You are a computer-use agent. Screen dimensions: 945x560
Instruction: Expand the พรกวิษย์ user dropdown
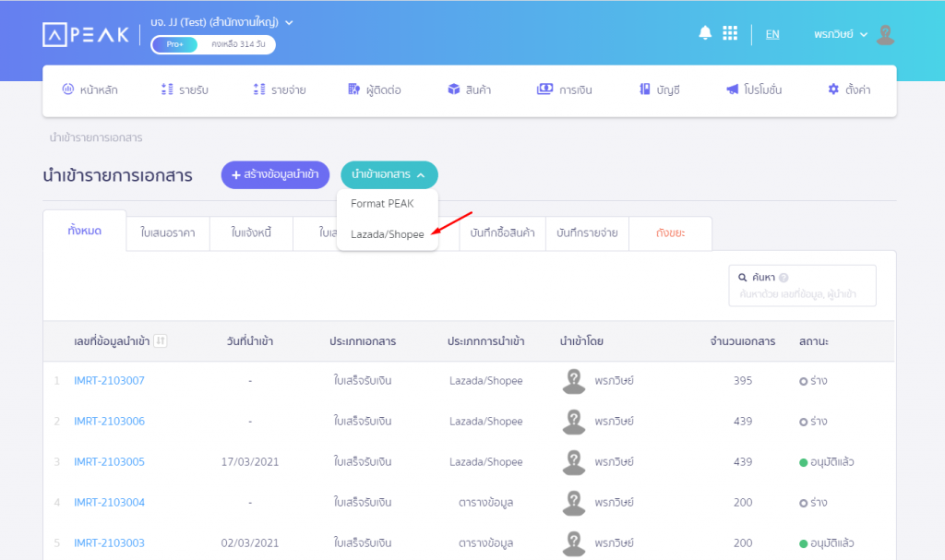point(841,34)
